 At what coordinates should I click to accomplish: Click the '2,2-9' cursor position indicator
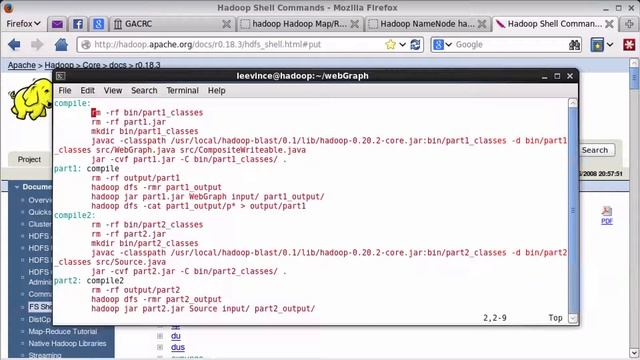point(495,318)
